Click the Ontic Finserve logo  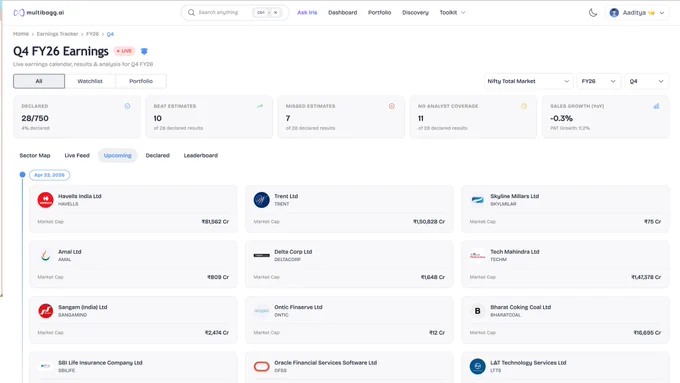pyautogui.click(x=262, y=311)
